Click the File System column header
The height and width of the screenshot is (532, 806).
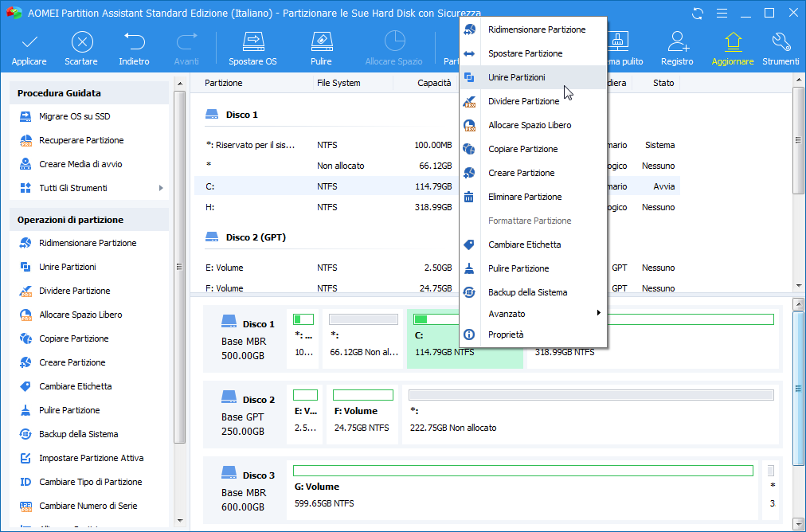(338, 83)
